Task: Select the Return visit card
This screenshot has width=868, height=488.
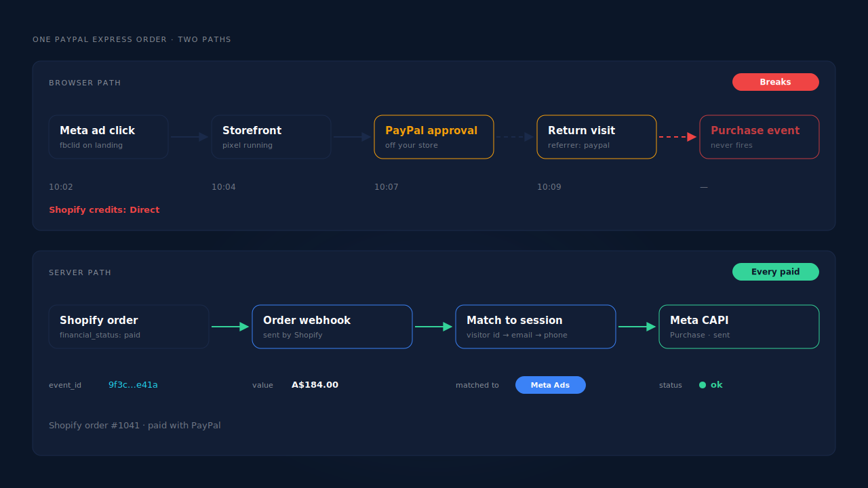Action: [x=597, y=137]
